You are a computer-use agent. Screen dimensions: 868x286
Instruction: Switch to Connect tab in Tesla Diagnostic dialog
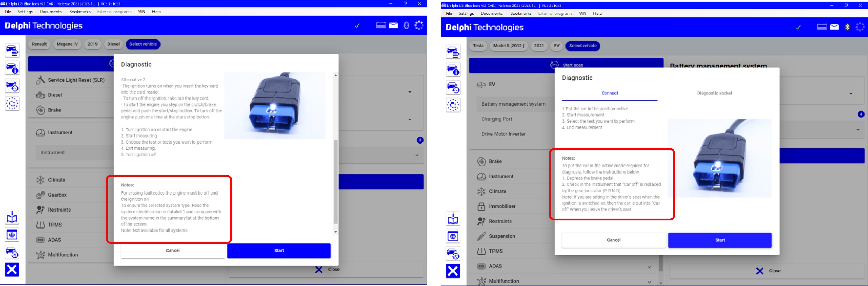coord(610,93)
